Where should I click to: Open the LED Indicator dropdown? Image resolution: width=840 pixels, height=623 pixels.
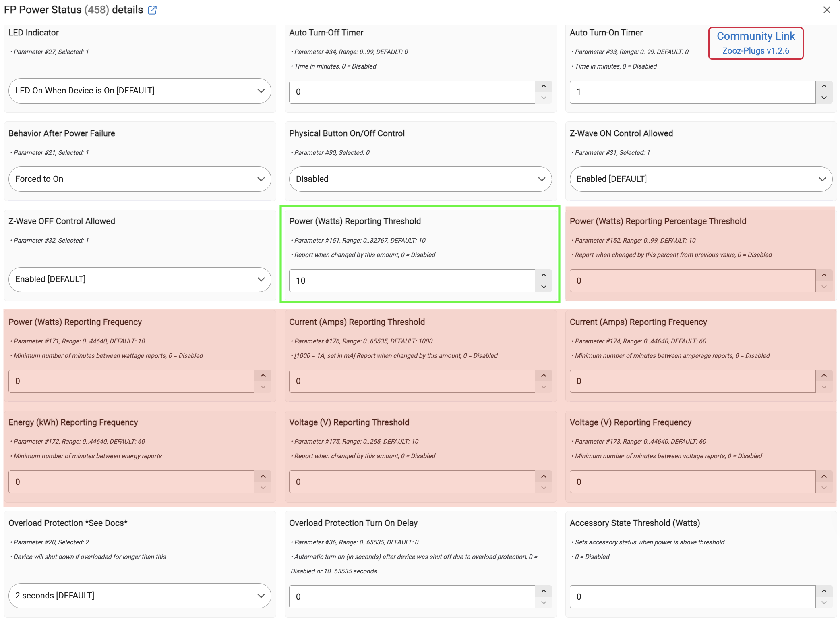click(x=140, y=91)
